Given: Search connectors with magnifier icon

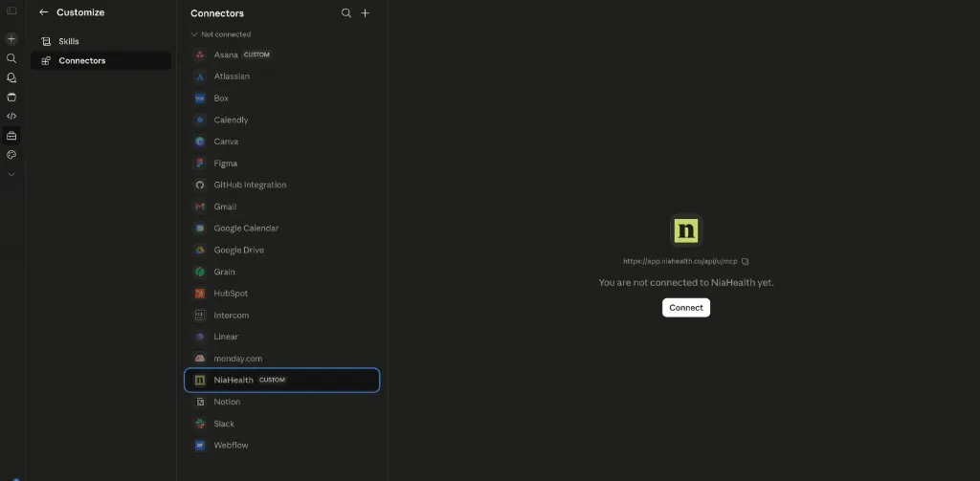Looking at the screenshot, I should click(346, 13).
